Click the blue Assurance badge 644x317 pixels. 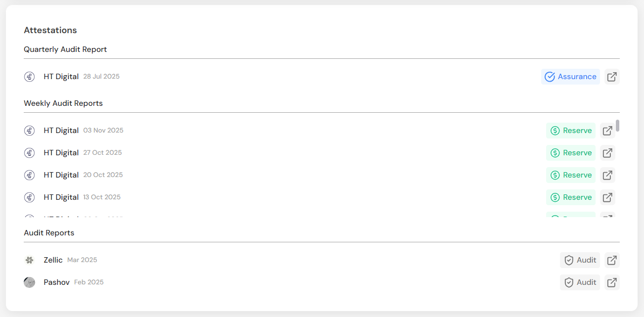(x=570, y=77)
